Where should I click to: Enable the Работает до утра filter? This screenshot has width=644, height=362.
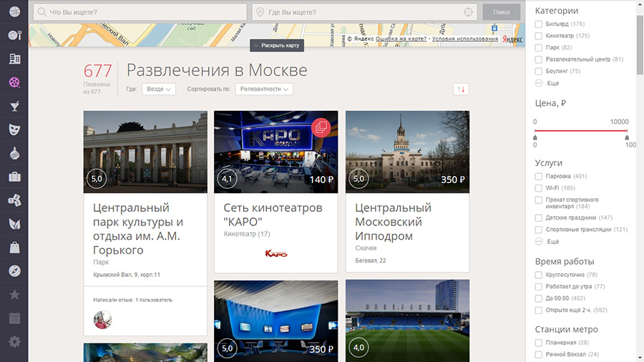tap(538, 287)
